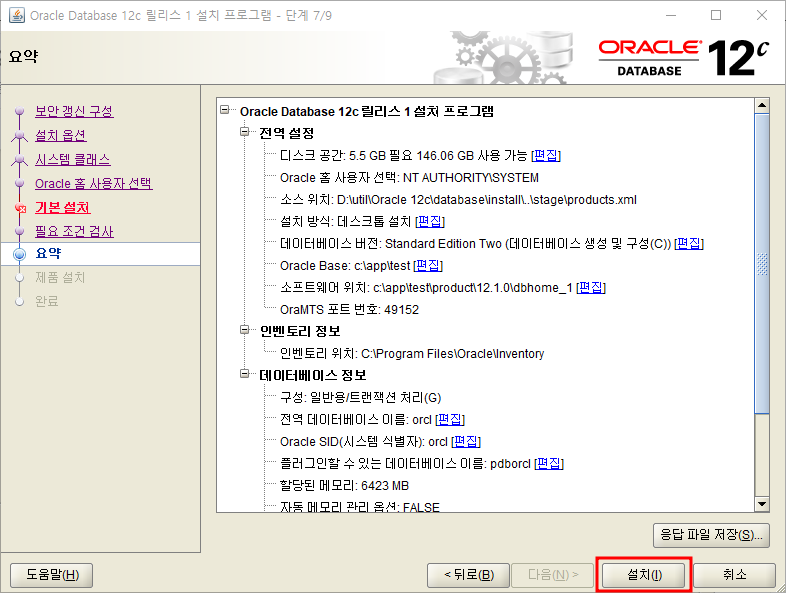Select the 데이터베이스 정보 tree heading
Image resolution: width=786 pixels, height=593 pixels.
click(x=313, y=375)
